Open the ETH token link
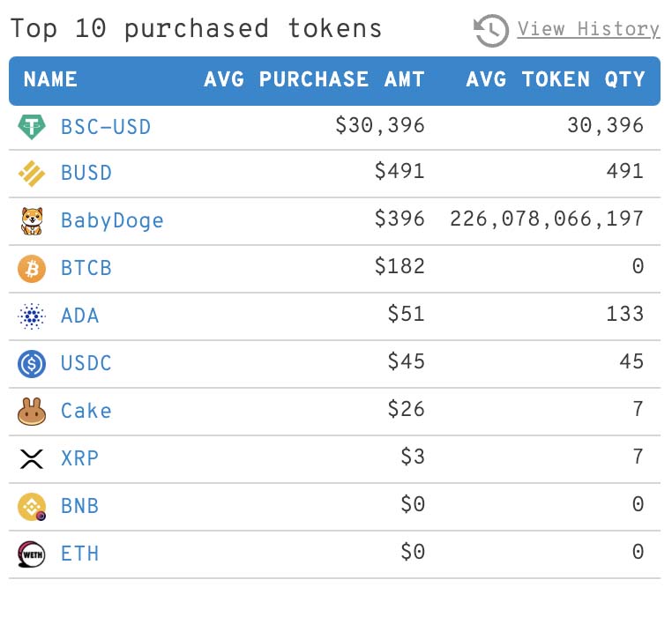Viewport: 672px width, 617px height. click(x=79, y=554)
